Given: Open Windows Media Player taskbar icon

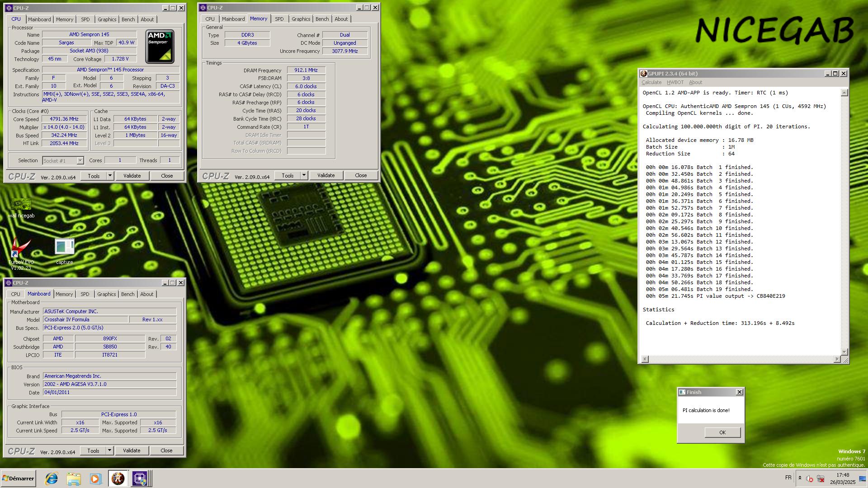Looking at the screenshot, I should pyautogui.click(x=95, y=479).
